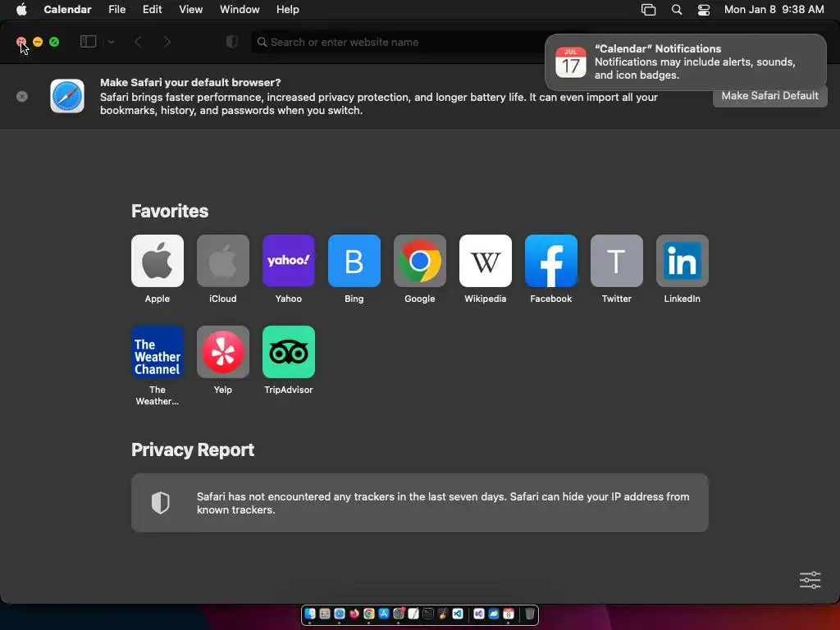Open the Google favorite
Image resolution: width=840 pixels, height=630 pixels.
click(x=419, y=261)
